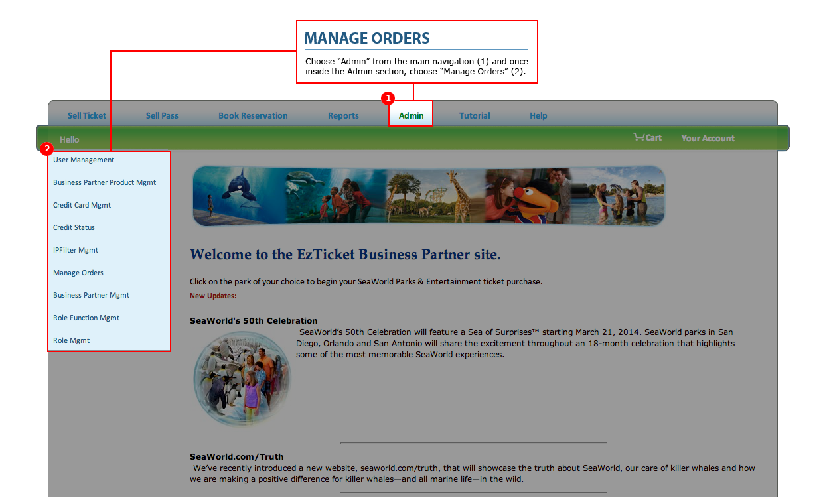Click the Welcome to EzTicket heading
Screen dimensions: 825x504
tap(345, 255)
